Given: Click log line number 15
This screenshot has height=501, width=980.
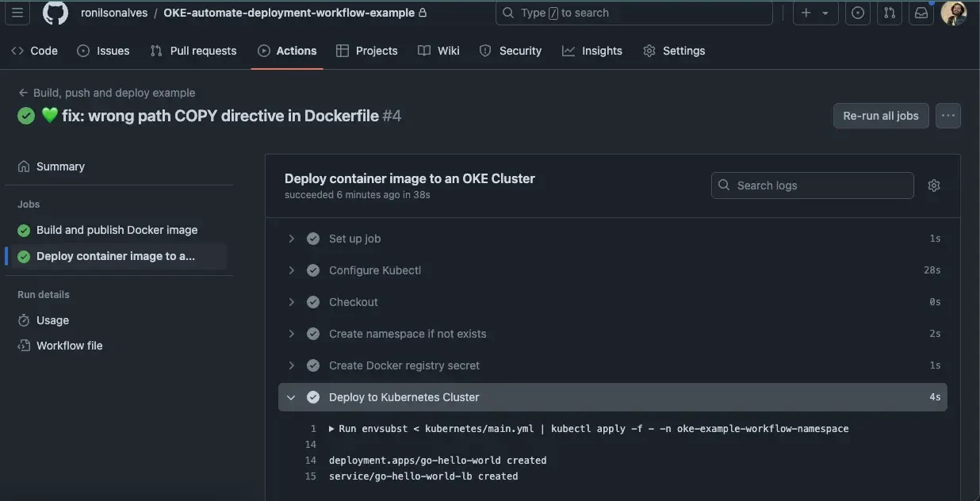Looking at the screenshot, I should pyautogui.click(x=311, y=476).
